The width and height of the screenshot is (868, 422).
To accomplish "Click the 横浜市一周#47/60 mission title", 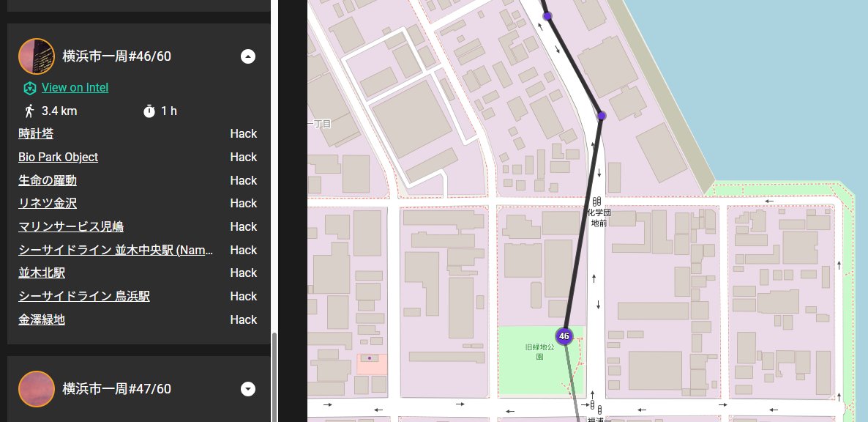I will tap(117, 389).
